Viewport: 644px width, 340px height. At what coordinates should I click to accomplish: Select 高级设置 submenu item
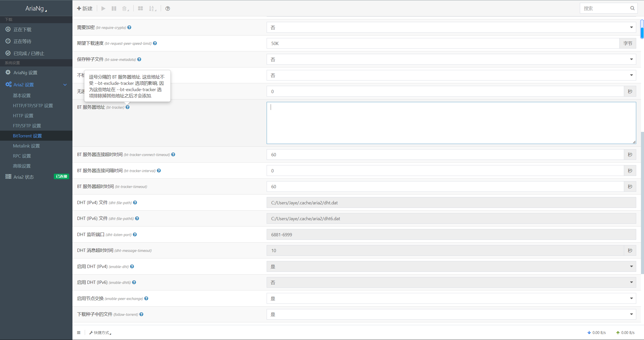pyautogui.click(x=36, y=166)
